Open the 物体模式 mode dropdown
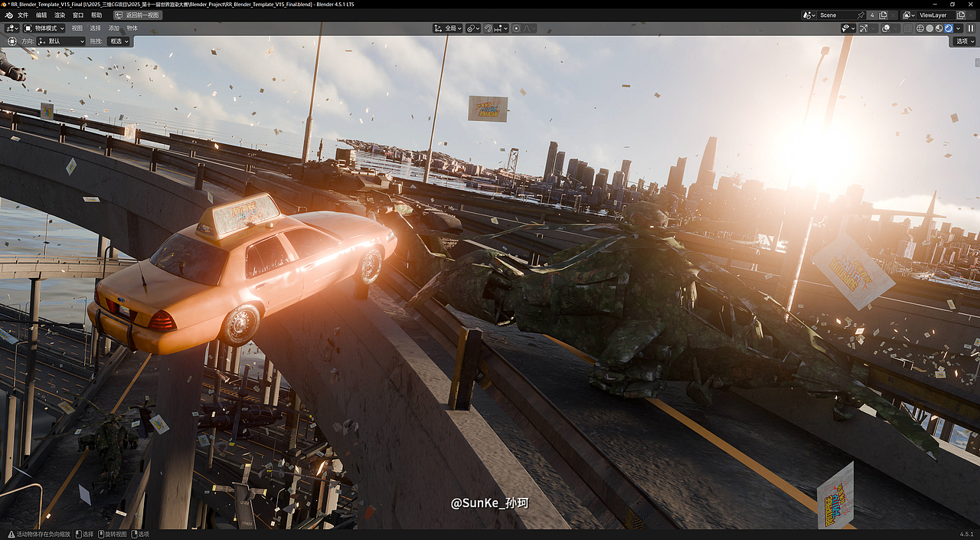Screen dimensions: 980x540 tap(44, 28)
